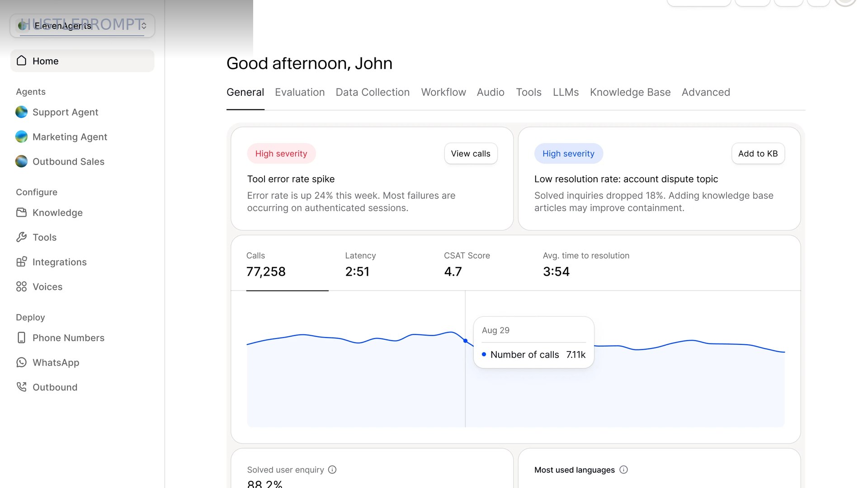Click the View calls button
The height and width of the screenshot is (488, 868).
point(471,154)
